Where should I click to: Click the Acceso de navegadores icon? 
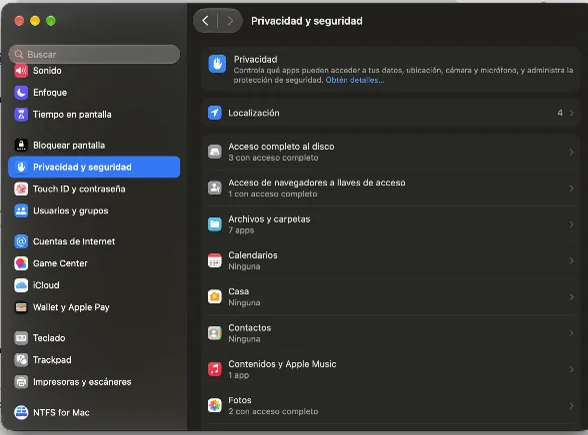pyautogui.click(x=215, y=188)
